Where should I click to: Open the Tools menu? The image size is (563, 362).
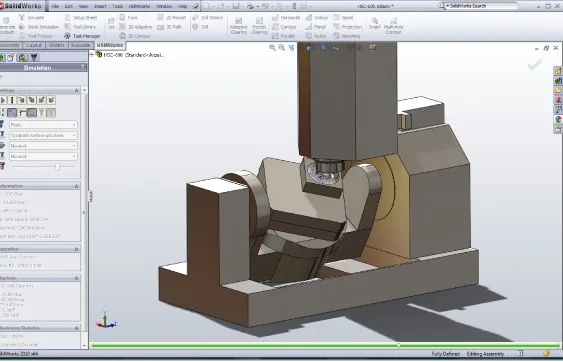pyautogui.click(x=117, y=6)
